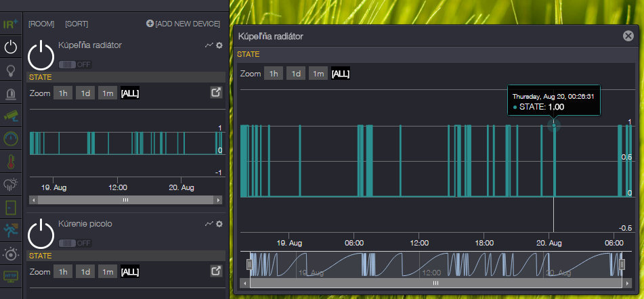The width and height of the screenshot is (644, 299).
Task: Open the security camera section in sidebar
Action: (x=11, y=116)
